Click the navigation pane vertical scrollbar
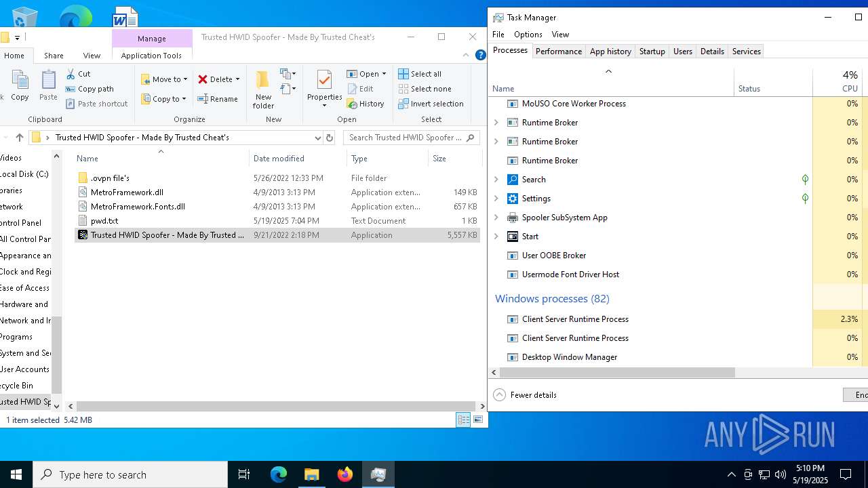The height and width of the screenshot is (488, 868). click(x=56, y=356)
